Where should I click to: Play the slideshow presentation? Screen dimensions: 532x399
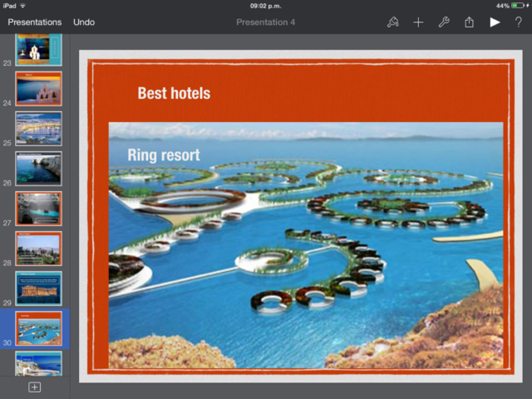[495, 22]
